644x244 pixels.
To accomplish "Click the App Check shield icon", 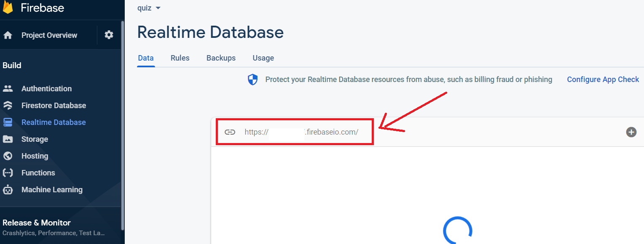I will coord(252,80).
